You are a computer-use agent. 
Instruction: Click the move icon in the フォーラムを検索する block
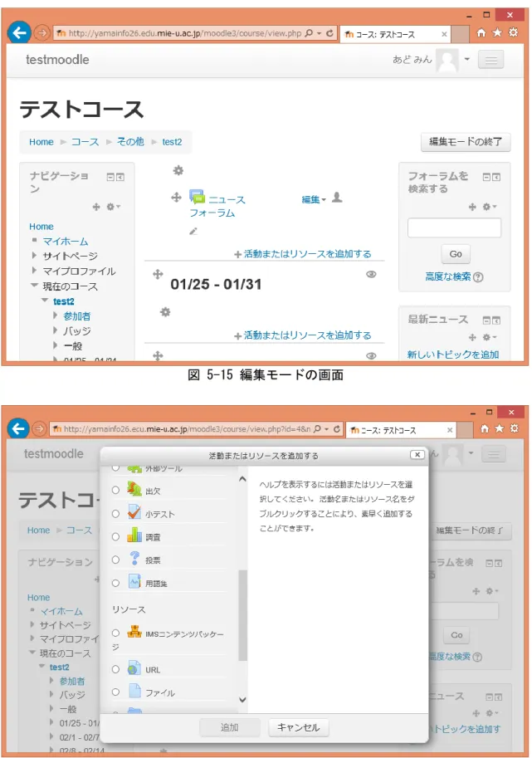(472, 207)
